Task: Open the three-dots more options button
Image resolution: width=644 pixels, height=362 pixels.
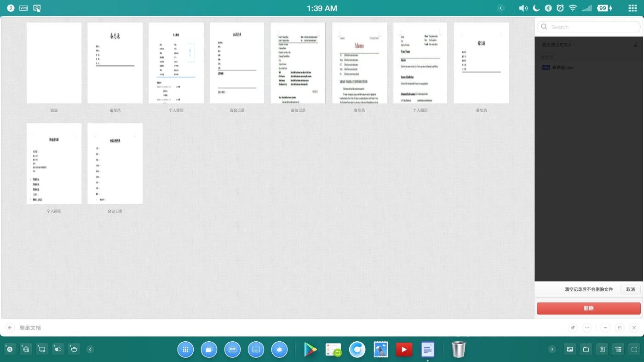Action: point(587,328)
